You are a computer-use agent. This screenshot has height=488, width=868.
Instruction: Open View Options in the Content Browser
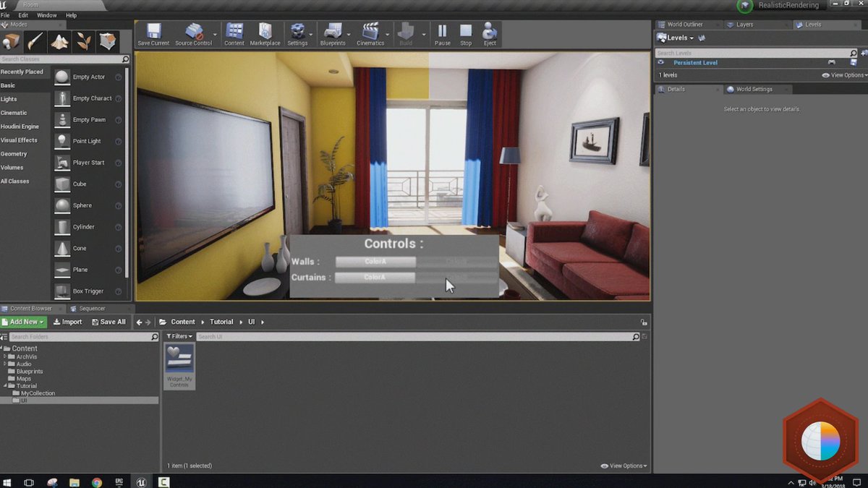(x=624, y=466)
